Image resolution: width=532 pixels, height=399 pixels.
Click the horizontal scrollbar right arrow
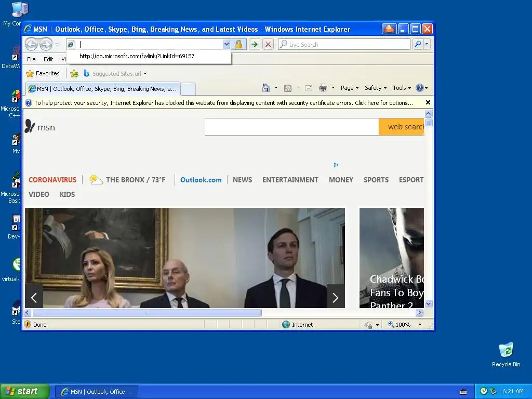(x=419, y=312)
